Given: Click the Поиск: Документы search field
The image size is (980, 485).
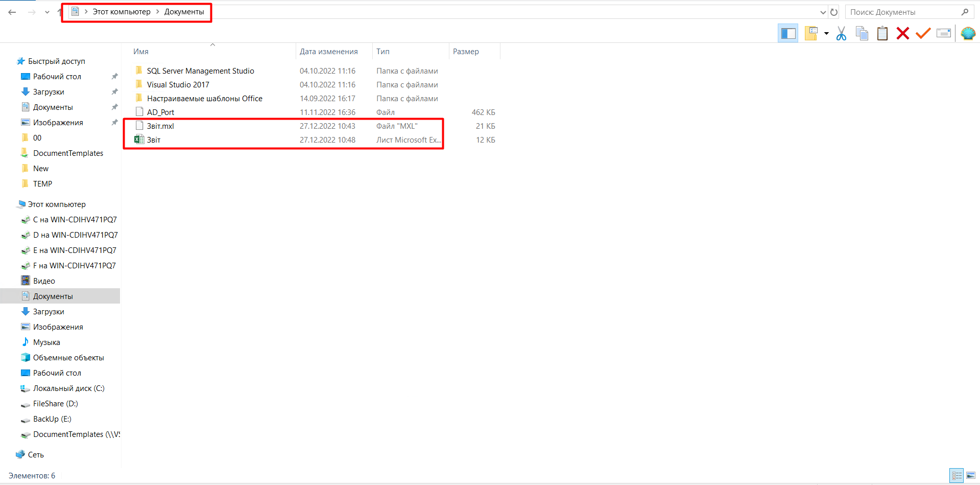Looking at the screenshot, I should pyautogui.click(x=903, y=12).
